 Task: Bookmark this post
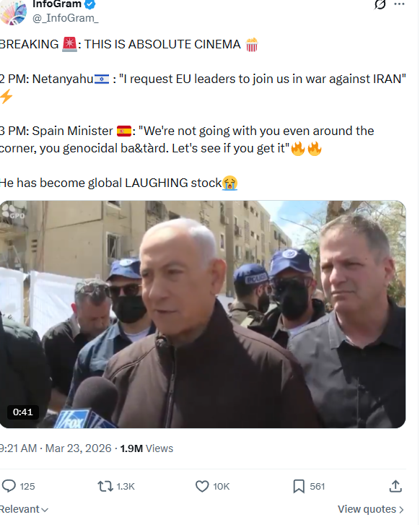(299, 487)
